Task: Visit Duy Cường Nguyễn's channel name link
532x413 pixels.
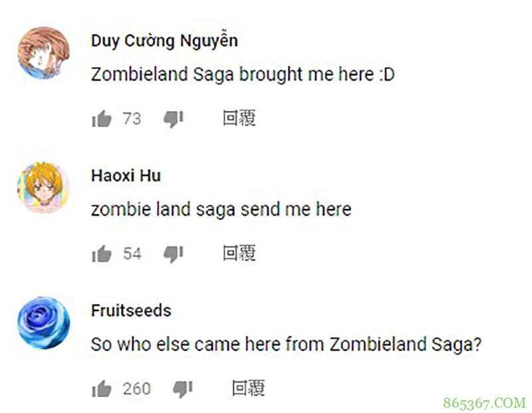Action: pyautogui.click(x=164, y=41)
